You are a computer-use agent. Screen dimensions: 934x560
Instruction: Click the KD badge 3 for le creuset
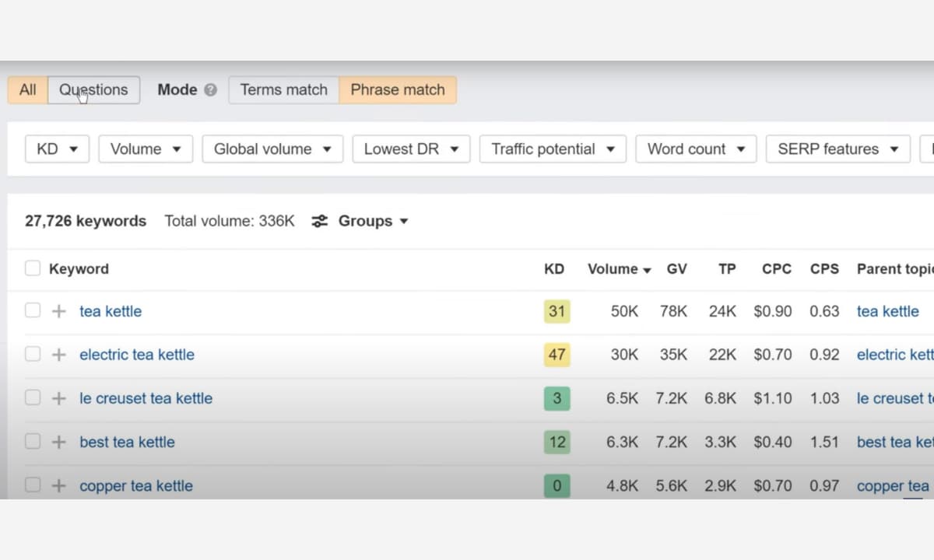557,398
